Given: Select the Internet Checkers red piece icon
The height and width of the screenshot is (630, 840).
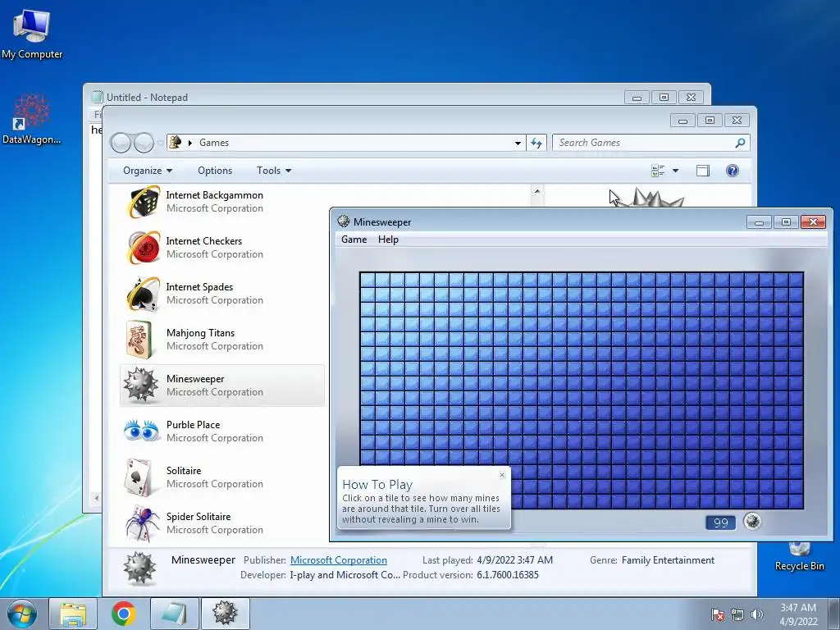Looking at the screenshot, I should click(x=143, y=248).
